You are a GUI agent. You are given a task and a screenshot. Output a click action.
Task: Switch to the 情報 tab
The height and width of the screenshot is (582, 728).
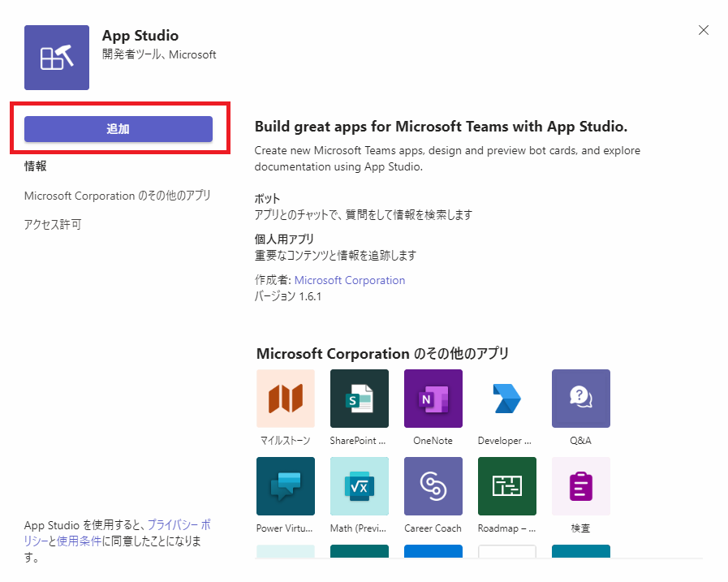pos(36,166)
